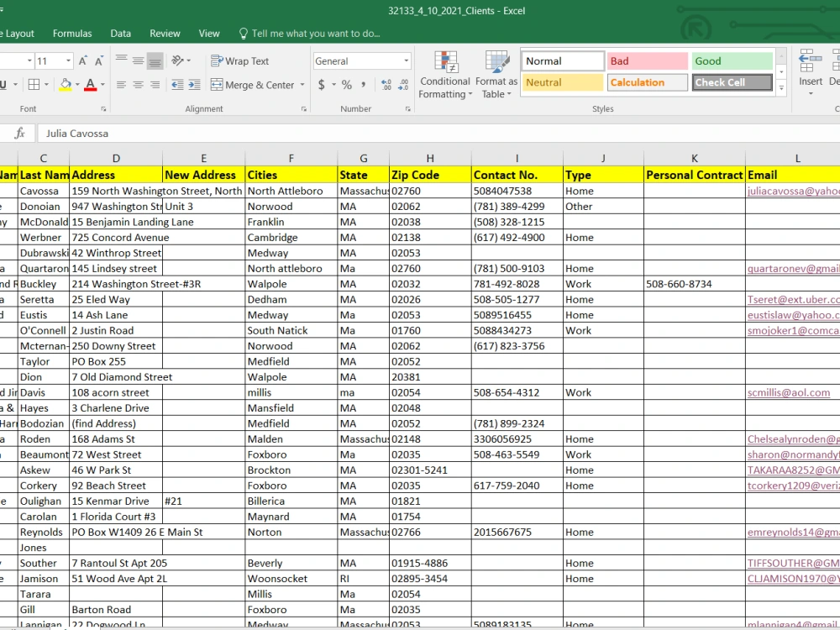Image resolution: width=840 pixels, height=630 pixels.
Task: Open the Data tab
Action: 120,34
